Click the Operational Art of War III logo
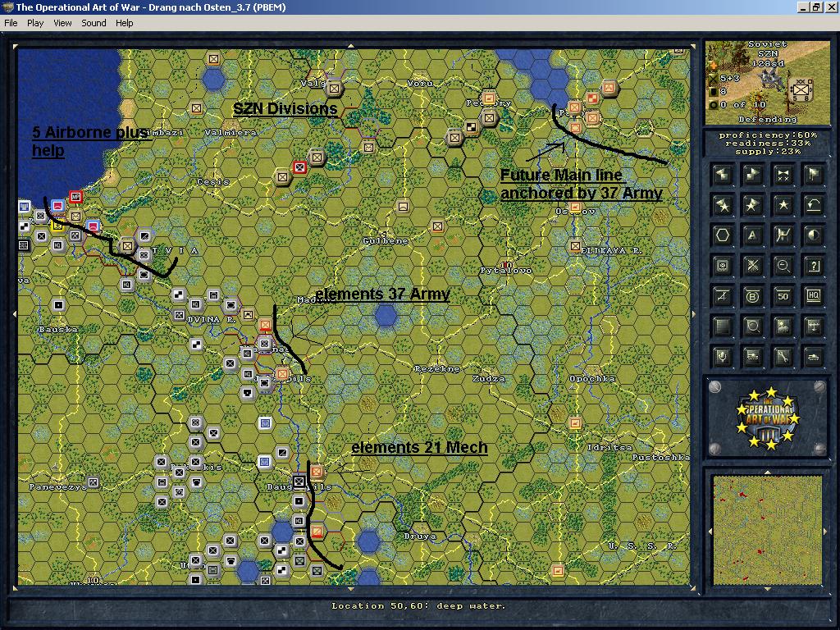 click(x=768, y=418)
